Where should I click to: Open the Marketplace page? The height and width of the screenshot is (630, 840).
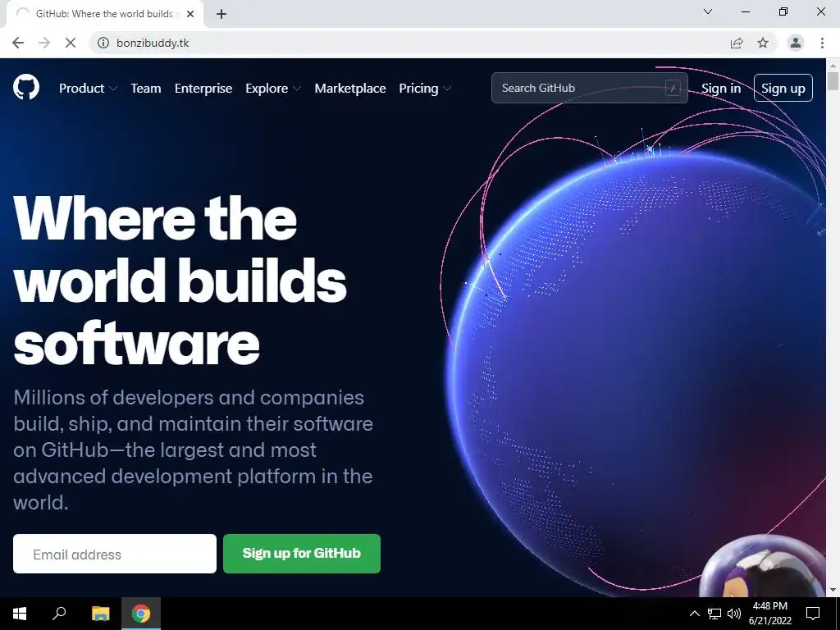(350, 89)
